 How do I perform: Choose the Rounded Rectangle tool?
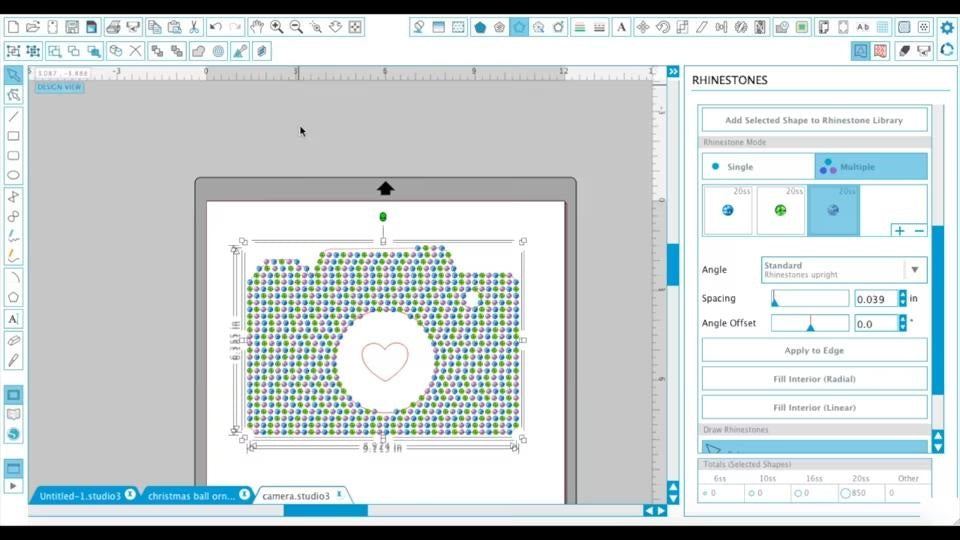click(x=13, y=156)
